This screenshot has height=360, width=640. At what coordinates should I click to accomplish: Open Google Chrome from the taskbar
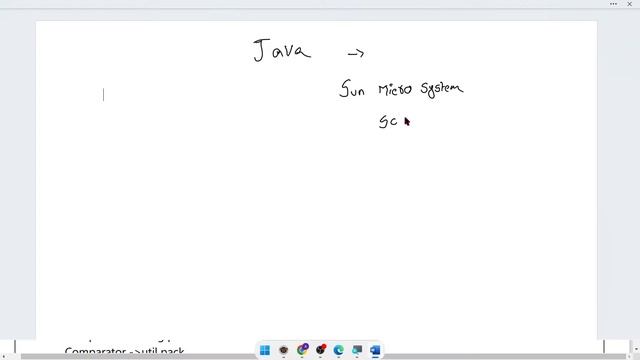(302, 350)
